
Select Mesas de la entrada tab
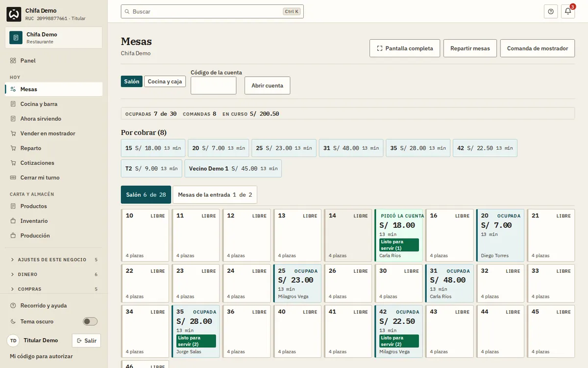coord(215,195)
